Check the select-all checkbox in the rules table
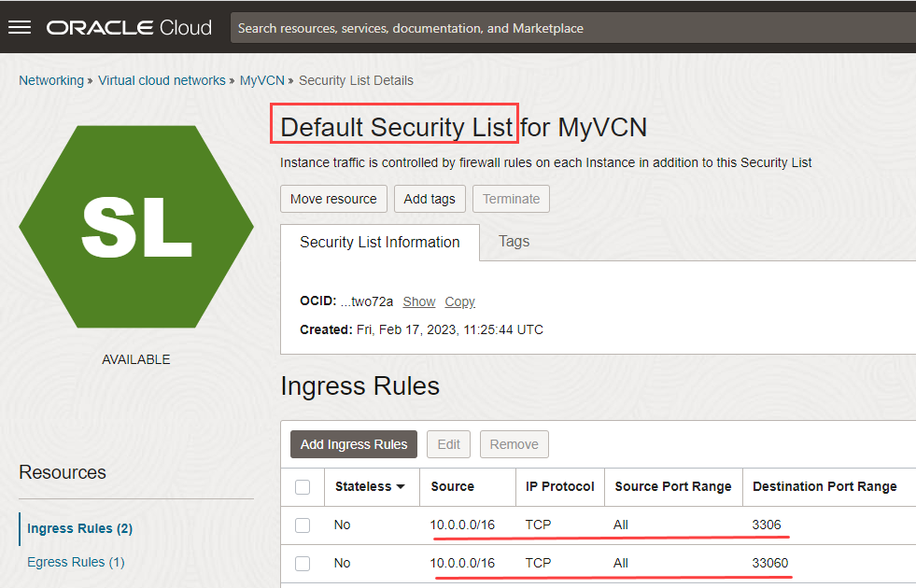916x588 pixels. coord(303,486)
